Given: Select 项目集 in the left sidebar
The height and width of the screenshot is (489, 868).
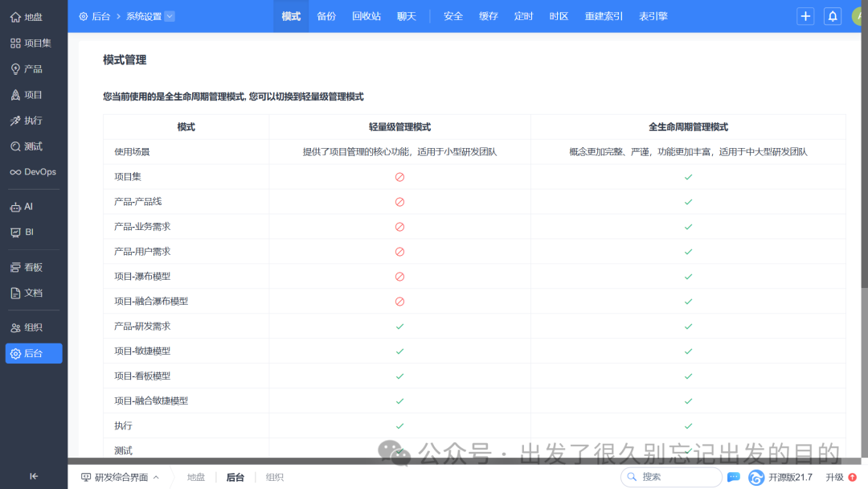Looking at the screenshot, I should [32, 43].
